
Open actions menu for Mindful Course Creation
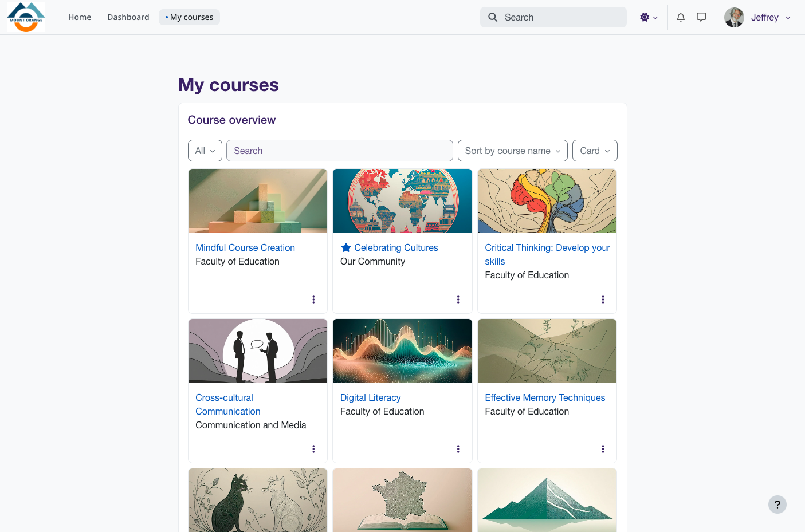[313, 300]
